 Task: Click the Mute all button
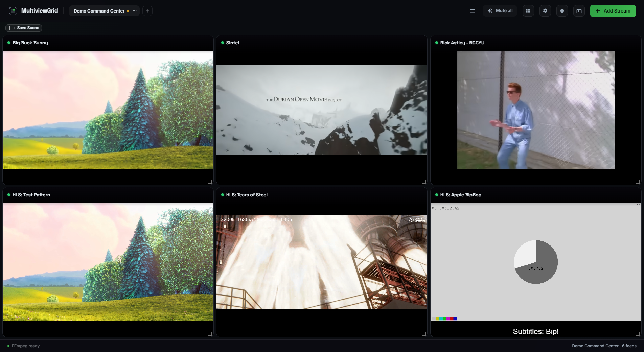(x=500, y=11)
